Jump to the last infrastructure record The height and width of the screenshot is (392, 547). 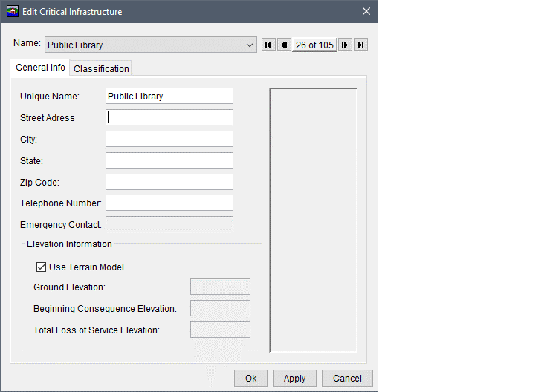[x=360, y=45]
